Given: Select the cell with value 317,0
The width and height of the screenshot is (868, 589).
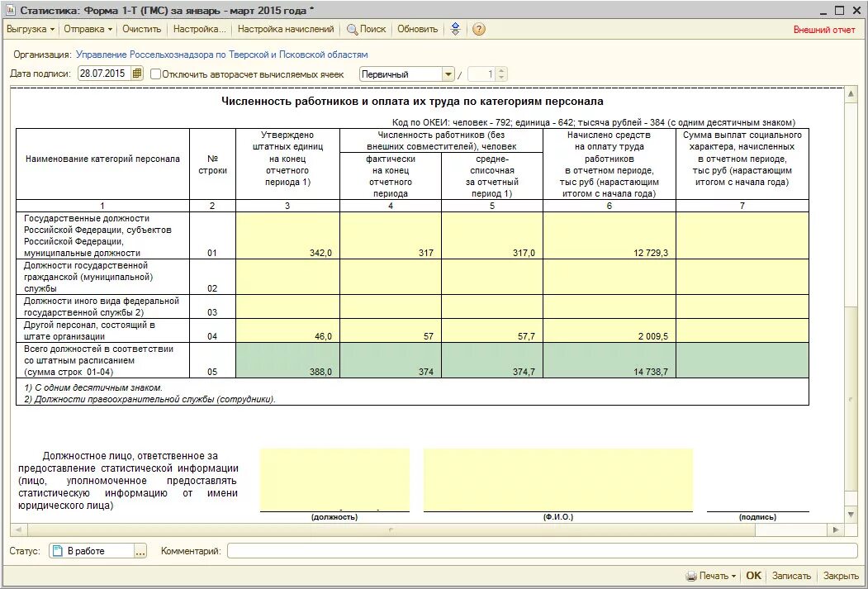Looking at the screenshot, I should (492, 235).
